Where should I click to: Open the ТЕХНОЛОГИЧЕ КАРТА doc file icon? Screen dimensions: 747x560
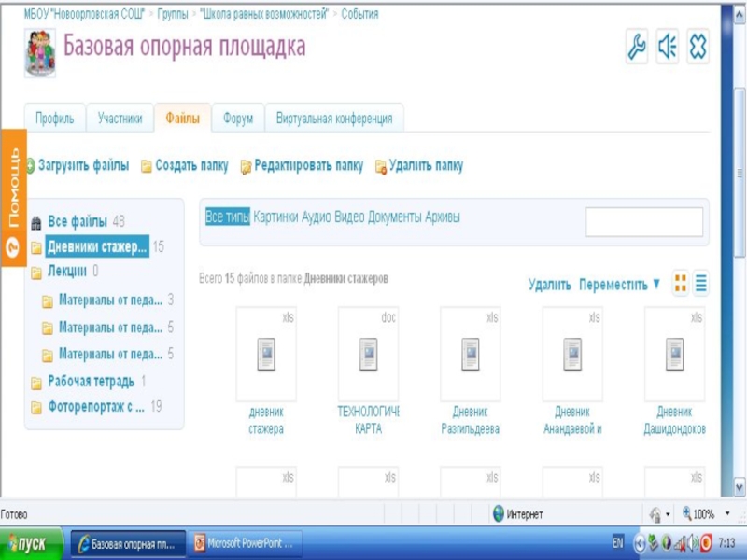(368, 354)
